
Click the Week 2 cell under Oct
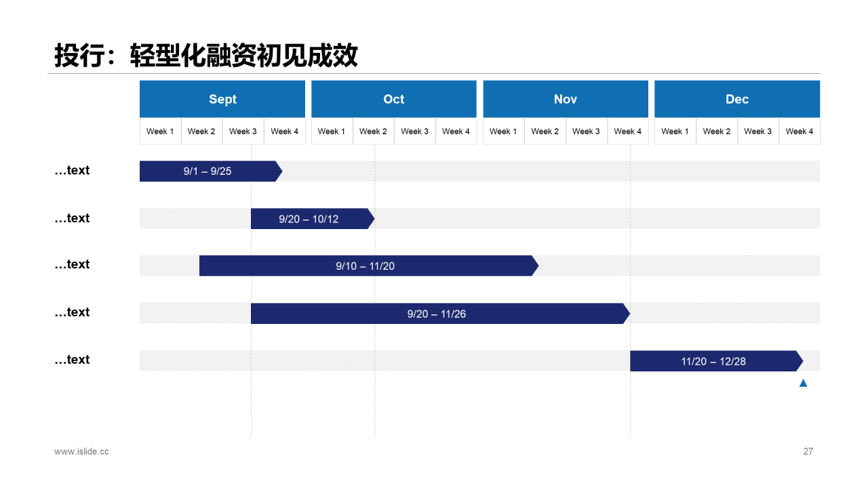click(x=373, y=131)
